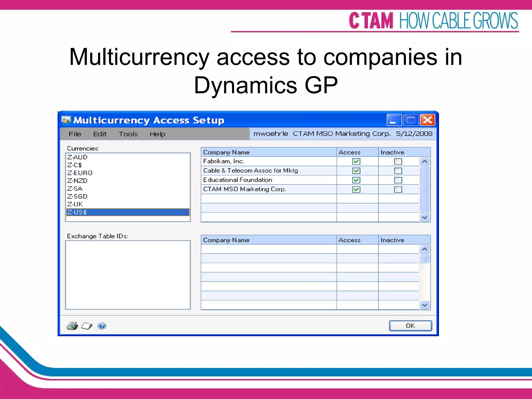Screen dimensions: 532x399
Task: Click CTAM MSO Marketing Corp. grid row name
Action: pyautogui.click(x=269, y=189)
